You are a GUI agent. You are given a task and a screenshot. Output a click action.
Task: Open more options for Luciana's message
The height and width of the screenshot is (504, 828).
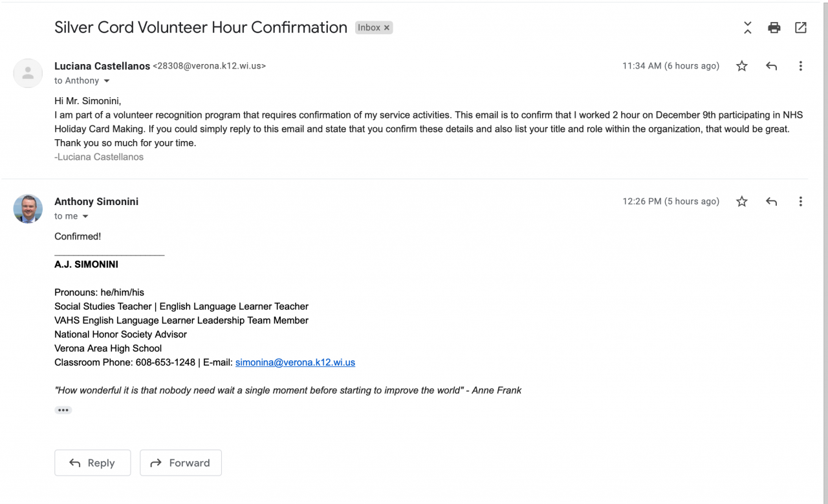[x=800, y=66]
